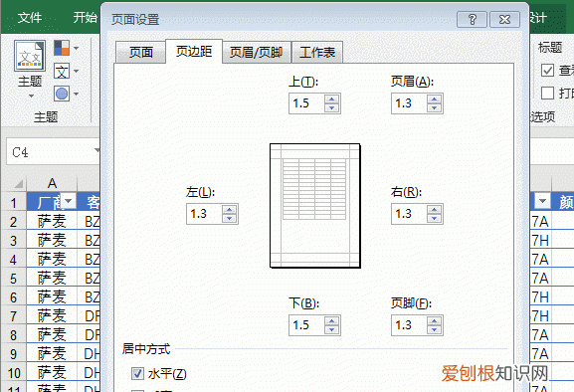The width and height of the screenshot is (574, 392).
Task: Select row 1 header
Action: coord(13,202)
